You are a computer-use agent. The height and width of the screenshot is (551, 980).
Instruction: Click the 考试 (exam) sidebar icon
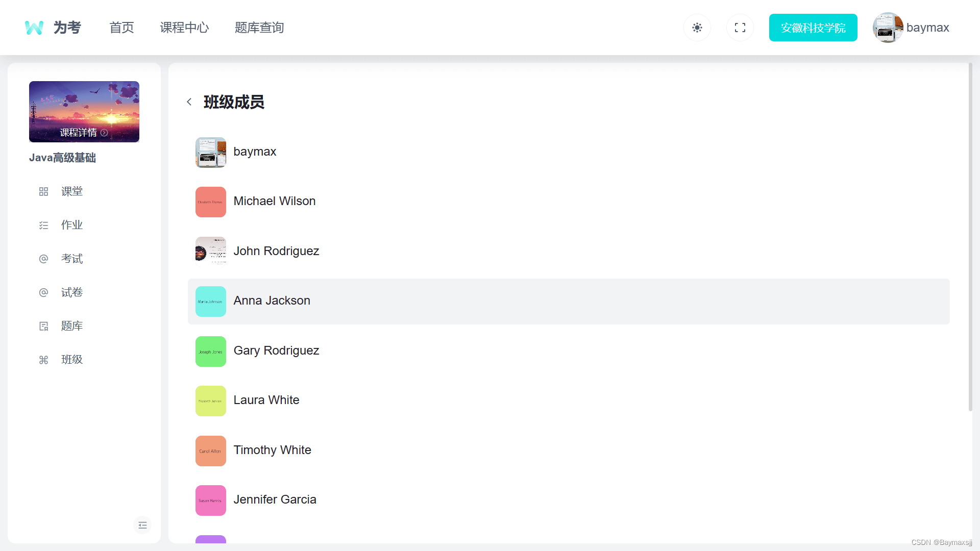43,259
